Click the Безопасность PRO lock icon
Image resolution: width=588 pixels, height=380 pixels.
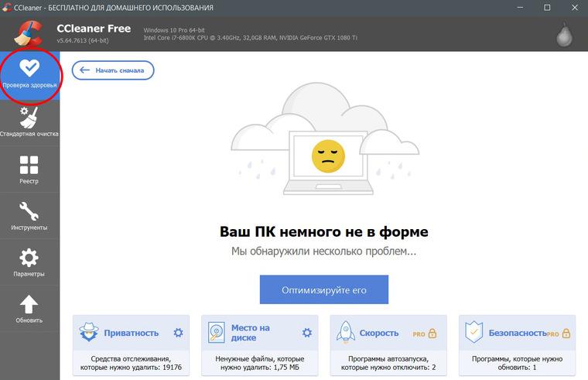tap(566, 333)
